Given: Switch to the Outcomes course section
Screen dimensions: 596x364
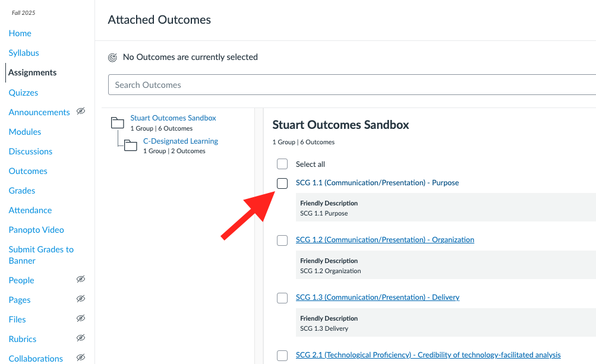Looking at the screenshot, I should (27, 170).
